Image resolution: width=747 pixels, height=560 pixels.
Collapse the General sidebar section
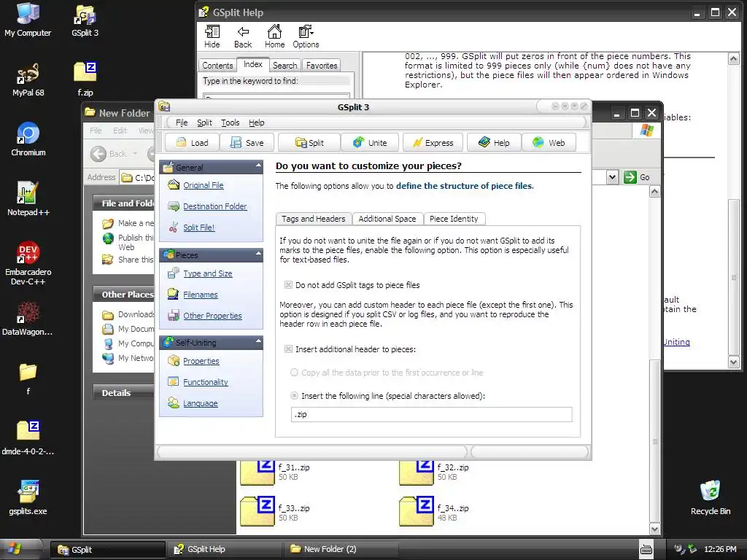point(258,166)
